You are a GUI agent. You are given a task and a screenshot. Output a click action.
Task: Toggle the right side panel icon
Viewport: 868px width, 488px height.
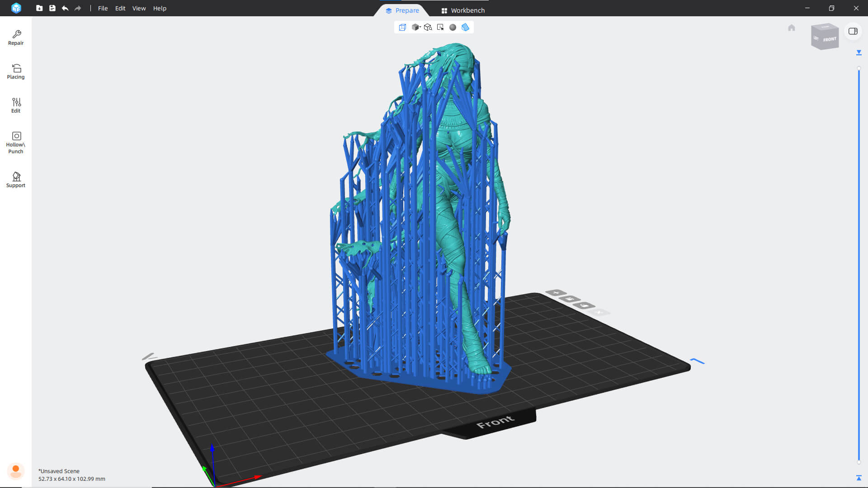point(853,31)
